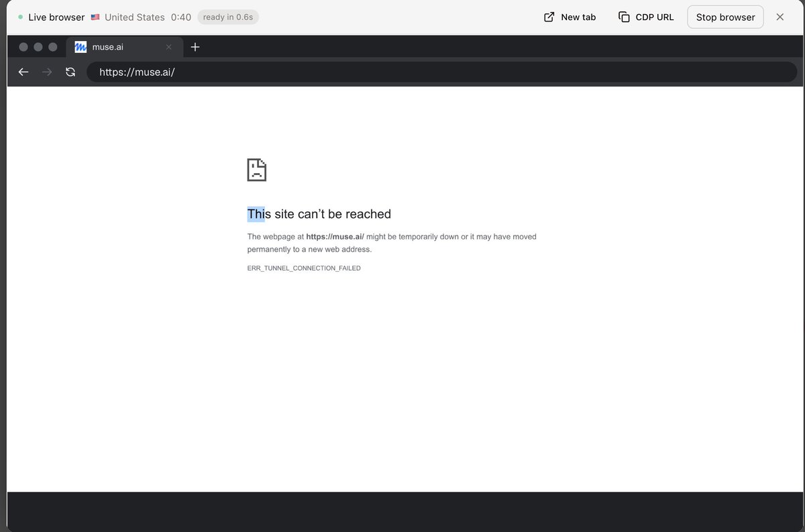Click the United States region label

coord(134,17)
